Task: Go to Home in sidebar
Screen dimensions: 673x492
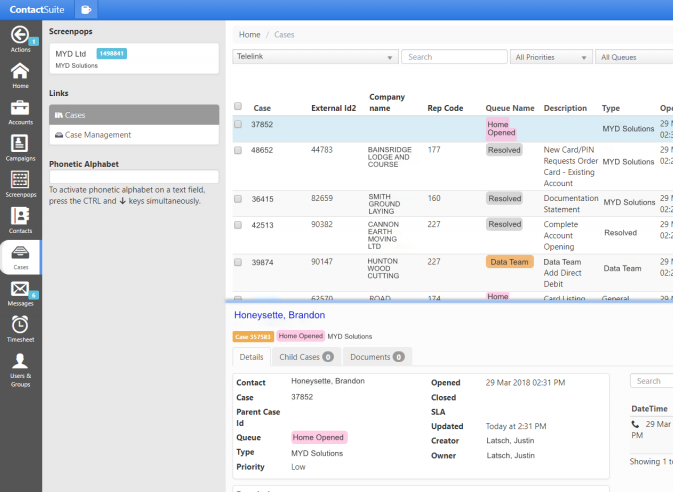Action: pos(20,71)
